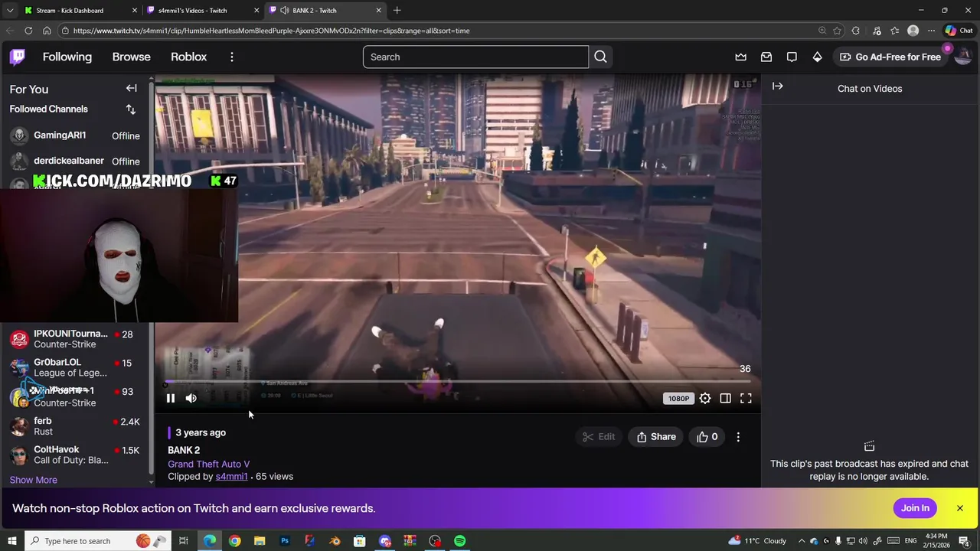The height and width of the screenshot is (551, 980).
Task: Mute the clip audio
Action: [191, 398]
